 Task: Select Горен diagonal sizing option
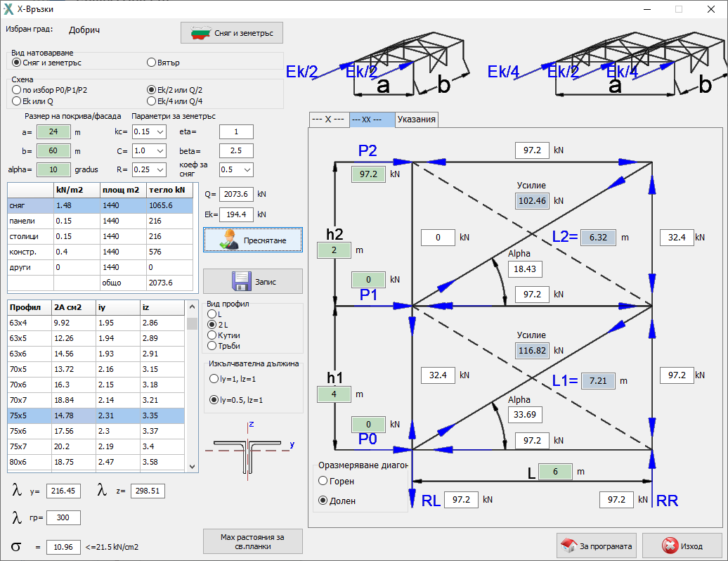coord(323,482)
